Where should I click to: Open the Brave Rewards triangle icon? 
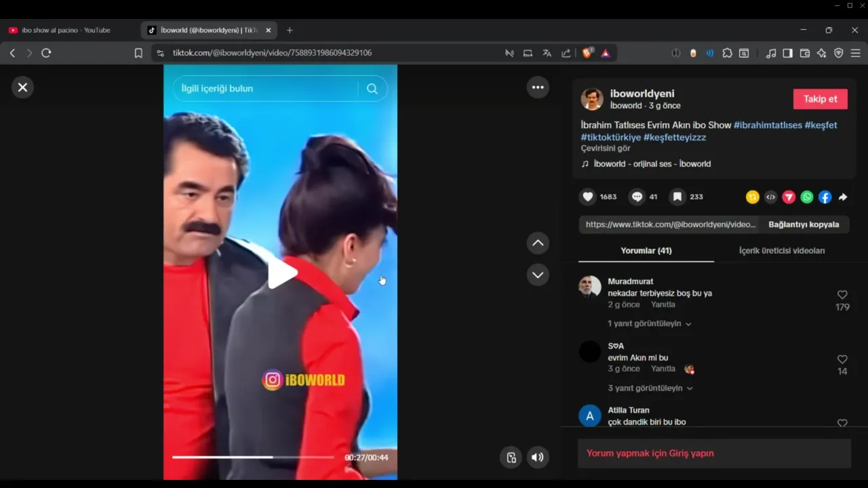(606, 53)
